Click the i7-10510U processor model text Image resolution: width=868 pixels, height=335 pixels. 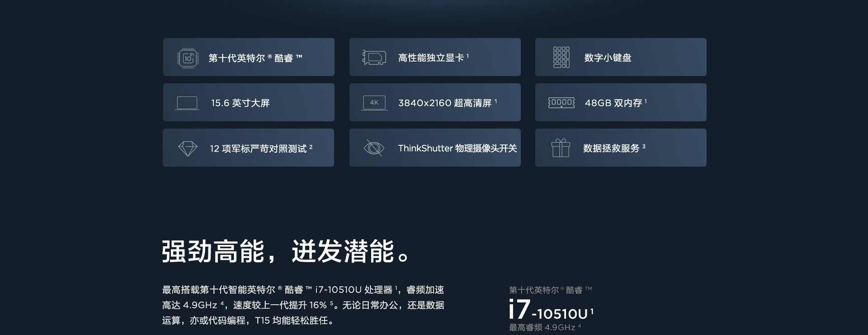551,310
